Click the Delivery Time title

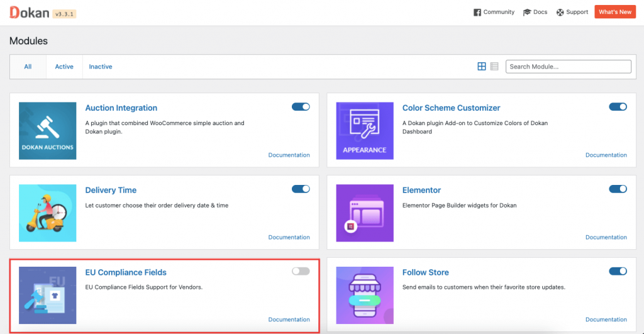[x=111, y=190]
